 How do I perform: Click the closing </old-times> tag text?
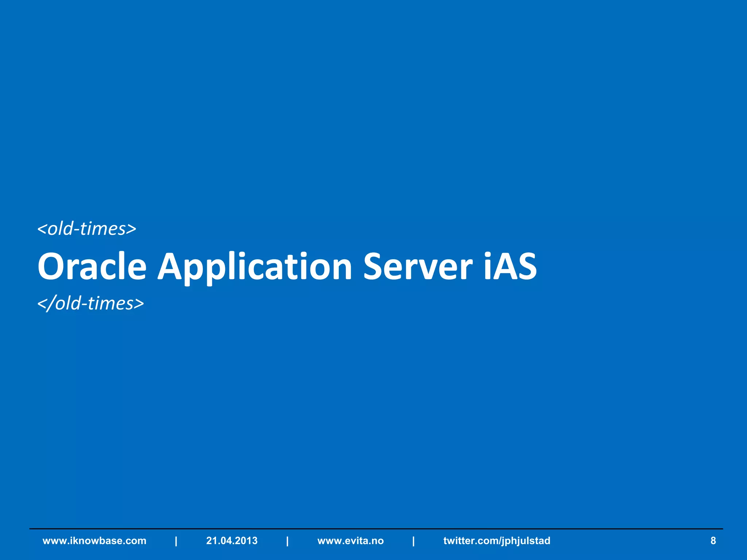tap(91, 303)
